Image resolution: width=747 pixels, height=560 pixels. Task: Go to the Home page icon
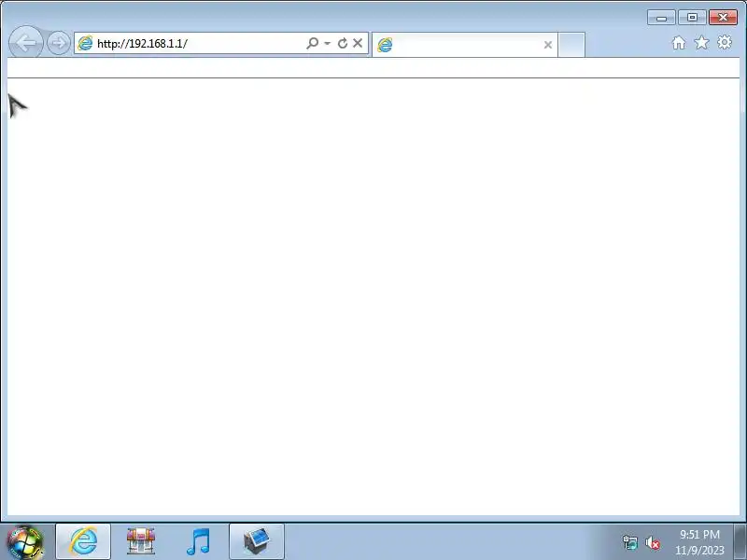point(679,43)
